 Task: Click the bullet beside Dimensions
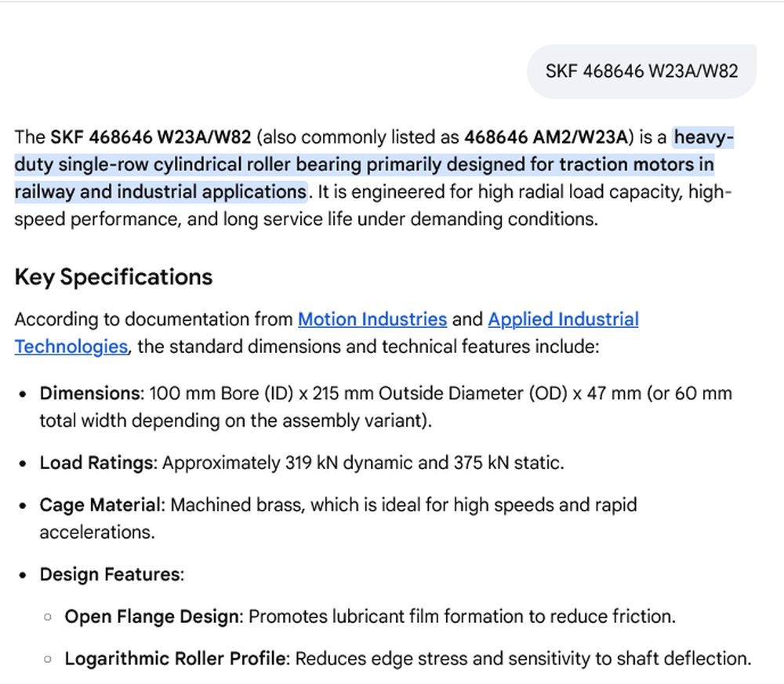pos(23,395)
